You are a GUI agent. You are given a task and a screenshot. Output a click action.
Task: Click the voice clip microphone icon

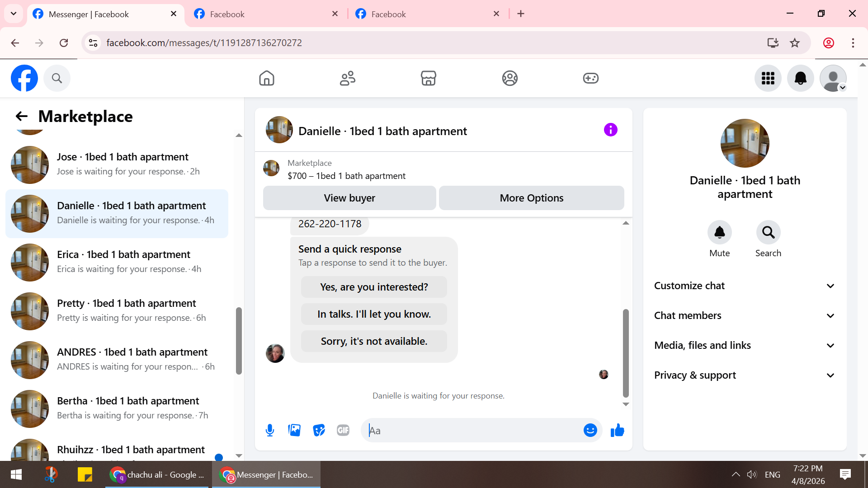point(270,430)
